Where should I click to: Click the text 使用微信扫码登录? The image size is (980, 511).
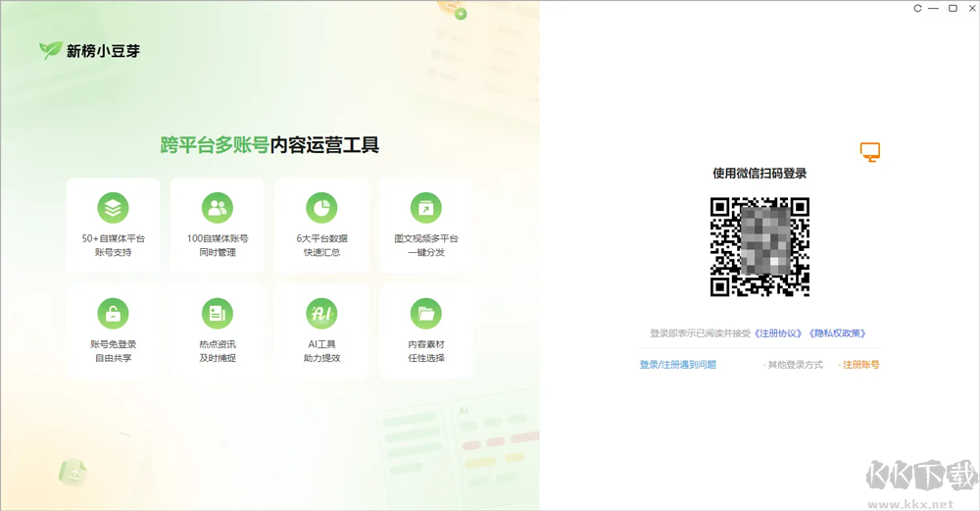(759, 174)
